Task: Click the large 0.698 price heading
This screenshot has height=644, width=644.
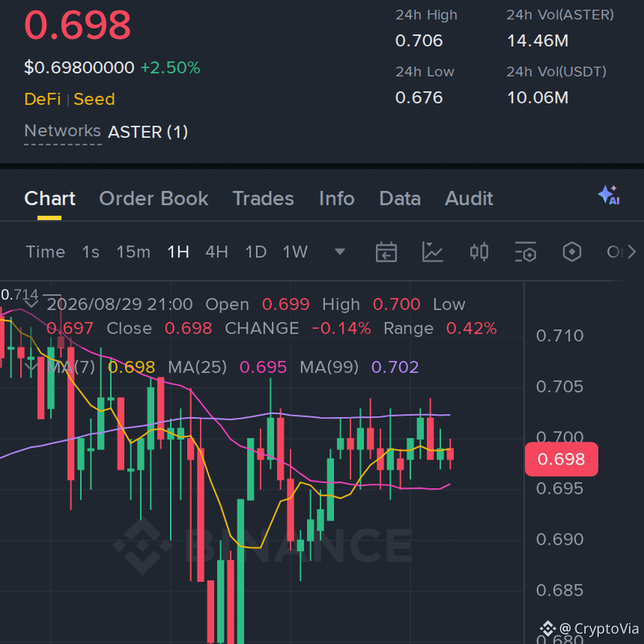Action: (x=78, y=24)
